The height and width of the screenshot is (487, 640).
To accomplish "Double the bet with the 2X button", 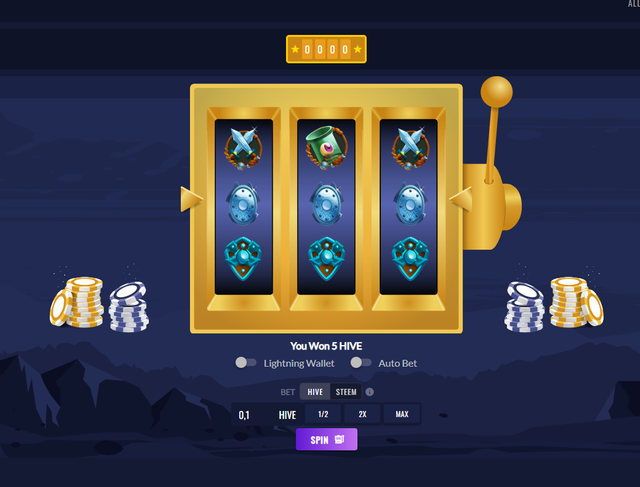I will pos(362,414).
